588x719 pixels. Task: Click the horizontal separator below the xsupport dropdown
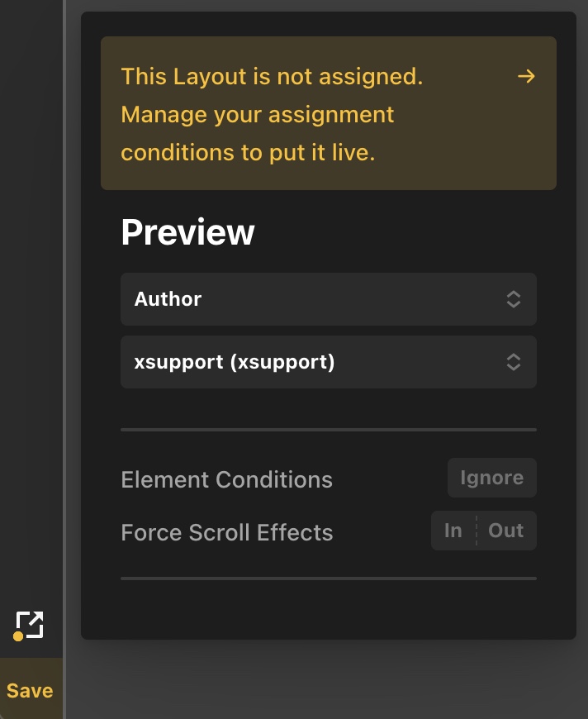pyautogui.click(x=329, y=430)
